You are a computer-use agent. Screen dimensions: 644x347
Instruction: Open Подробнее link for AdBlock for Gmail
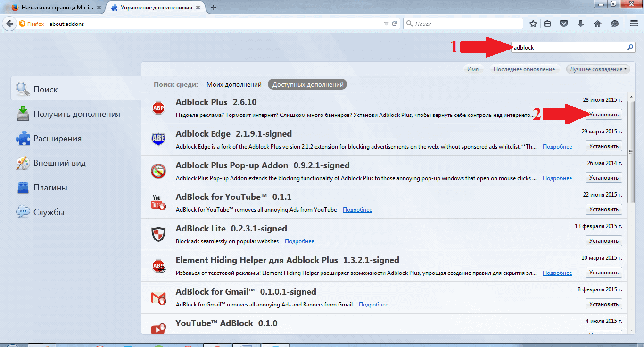pos(373,305)
